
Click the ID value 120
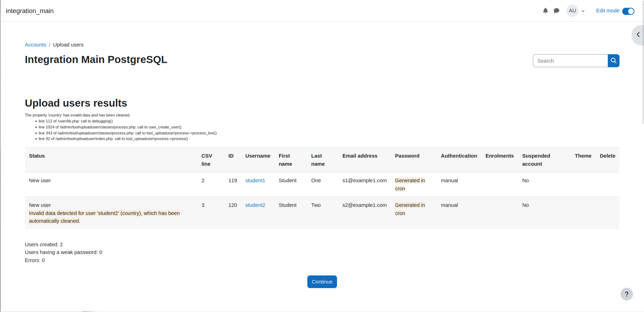(x=233, y=205)
